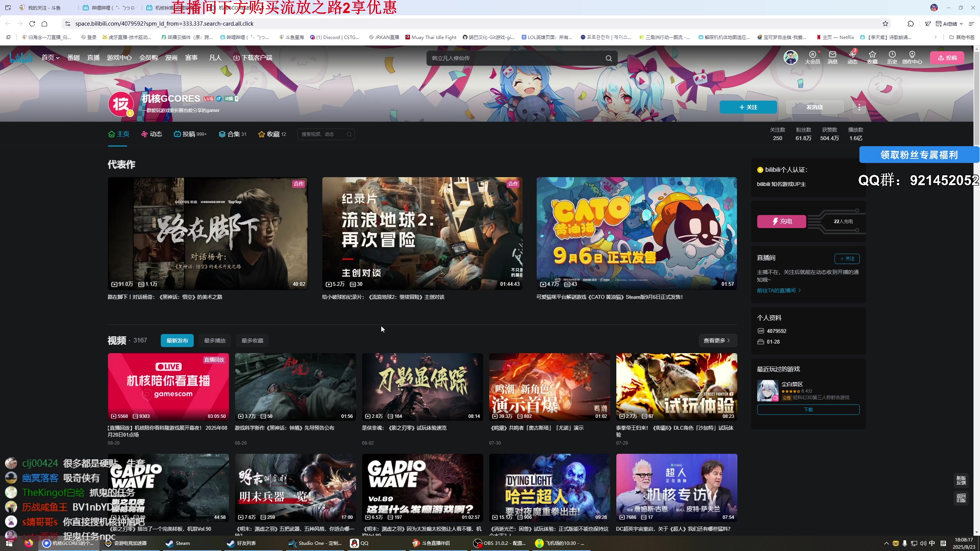Click the user avatar in header
The width and height of the screenshot is (980, 551).
coord(791,57)
